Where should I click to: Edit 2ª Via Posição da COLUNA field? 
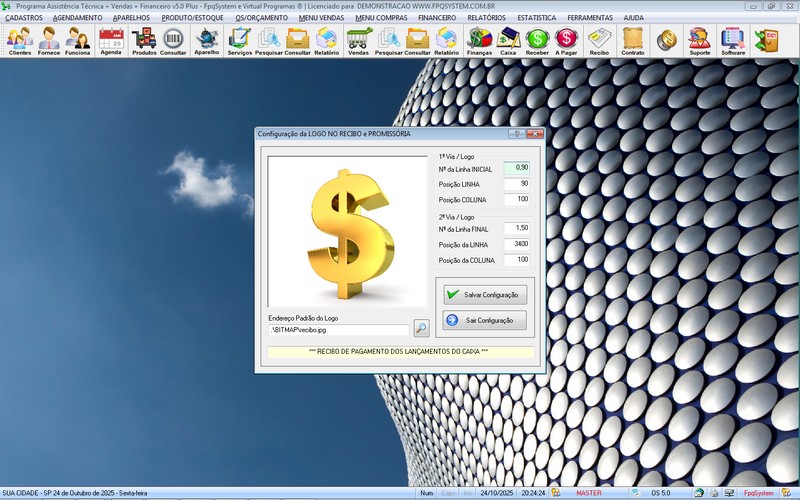click(517, 260)
